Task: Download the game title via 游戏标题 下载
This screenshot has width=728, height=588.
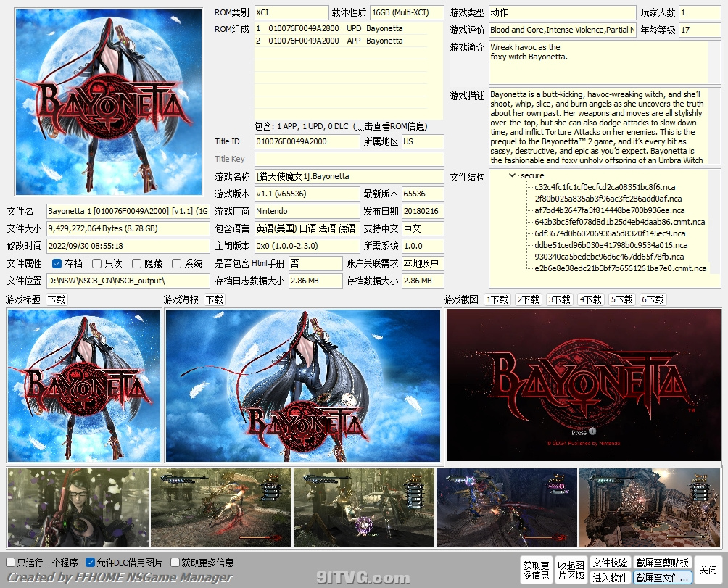Action: (x=56, y=299)
